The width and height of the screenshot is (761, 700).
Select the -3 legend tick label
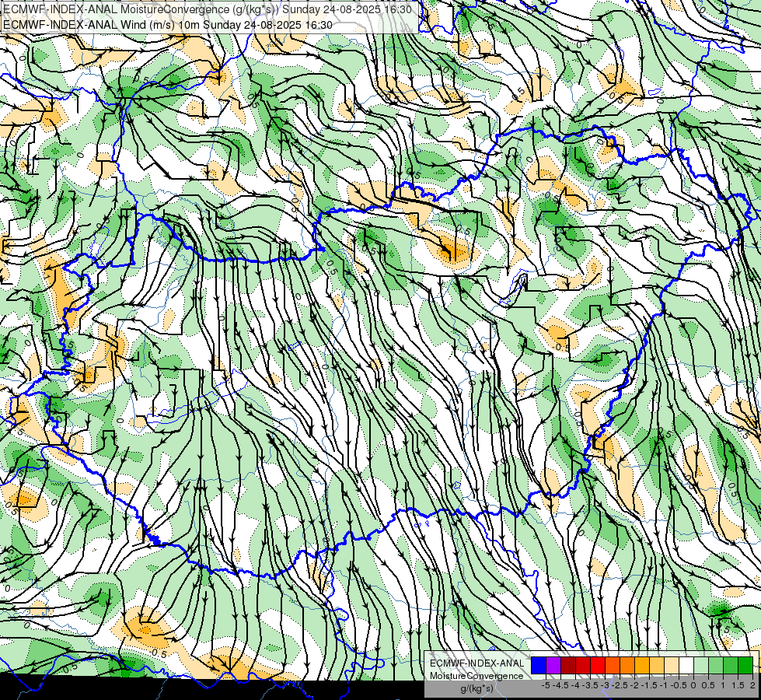605,685
